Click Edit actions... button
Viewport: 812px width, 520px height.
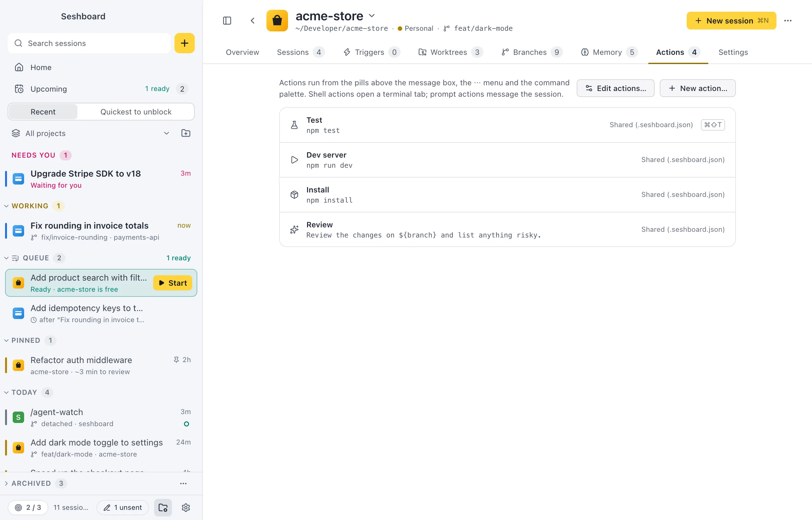coord(615,88)
